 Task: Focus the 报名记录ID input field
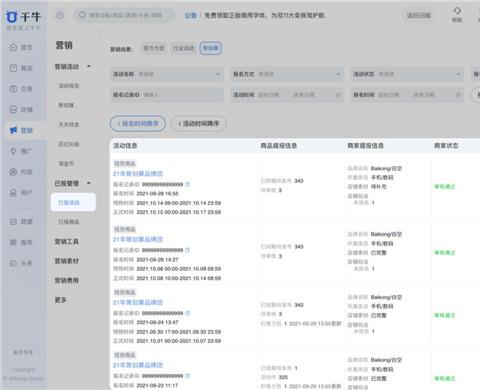click(167, 95)
